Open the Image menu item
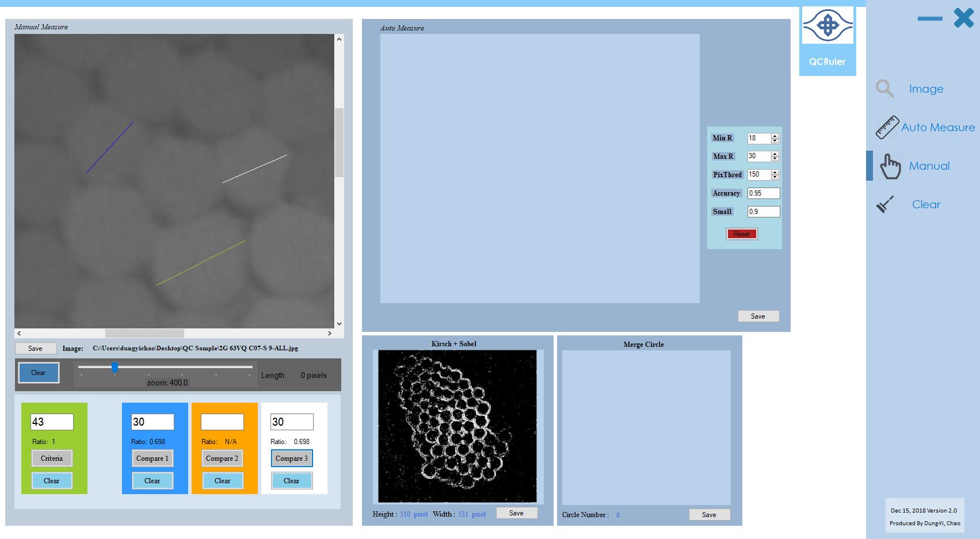 (926, 89)
